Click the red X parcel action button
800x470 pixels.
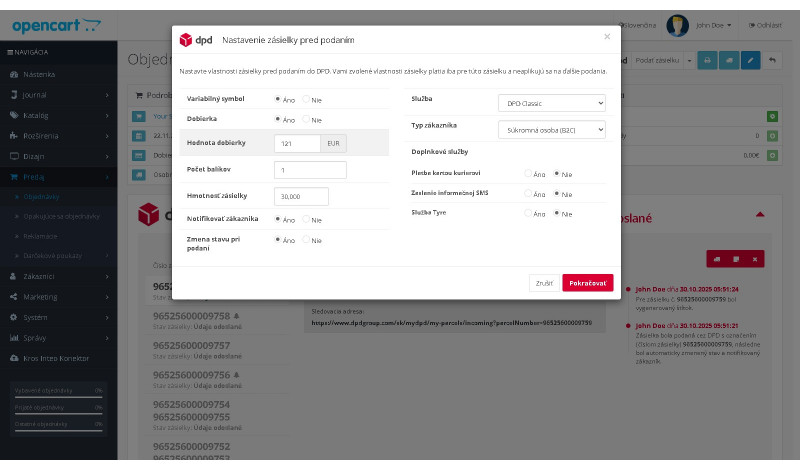755,259
